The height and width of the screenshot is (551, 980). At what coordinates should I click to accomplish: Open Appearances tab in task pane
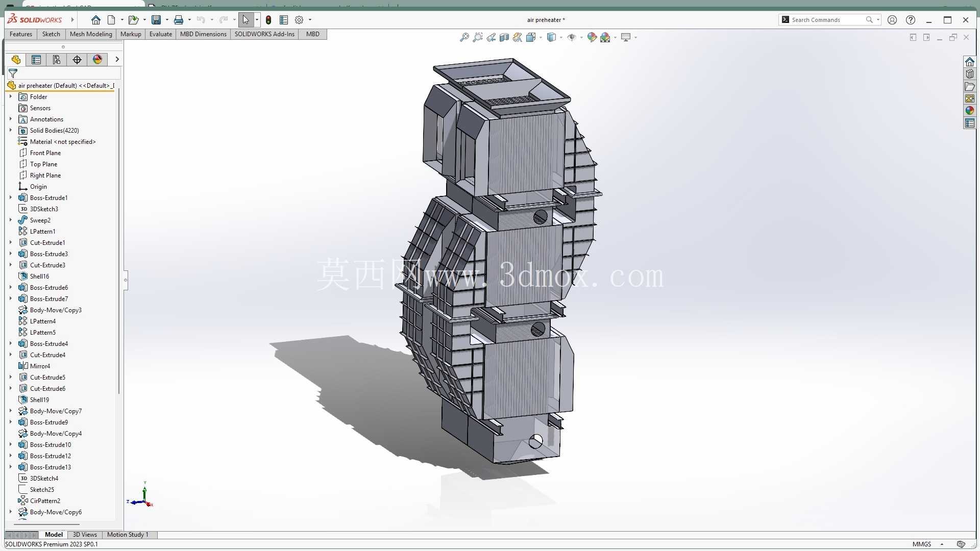coord(969,111)
